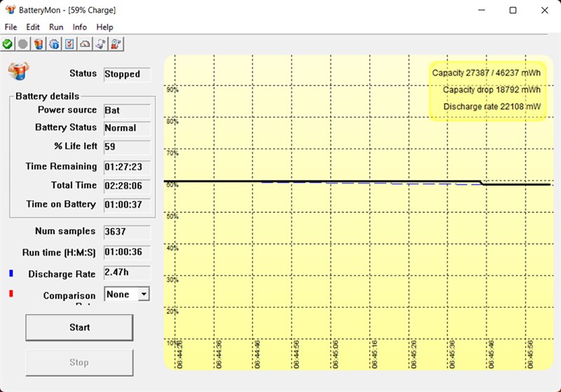Close the BatteryMon window

(x=545, y=10)
